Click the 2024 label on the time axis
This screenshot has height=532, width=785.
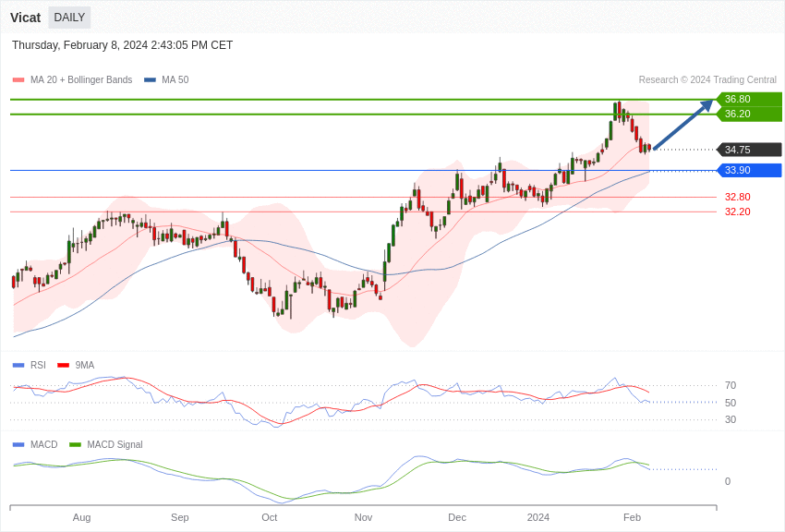click(x=537, y=517)
